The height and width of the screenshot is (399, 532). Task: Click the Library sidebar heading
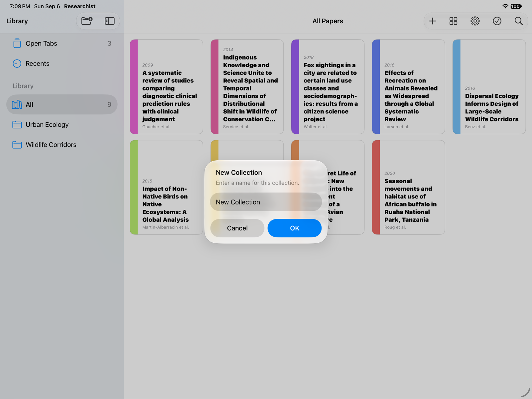(x=17, y=21)
